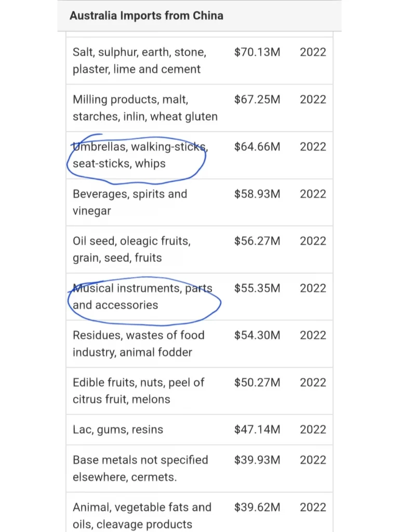Click the $56.27M oil seed value
This screenshot has width=399, height=532.
point(257,241)
